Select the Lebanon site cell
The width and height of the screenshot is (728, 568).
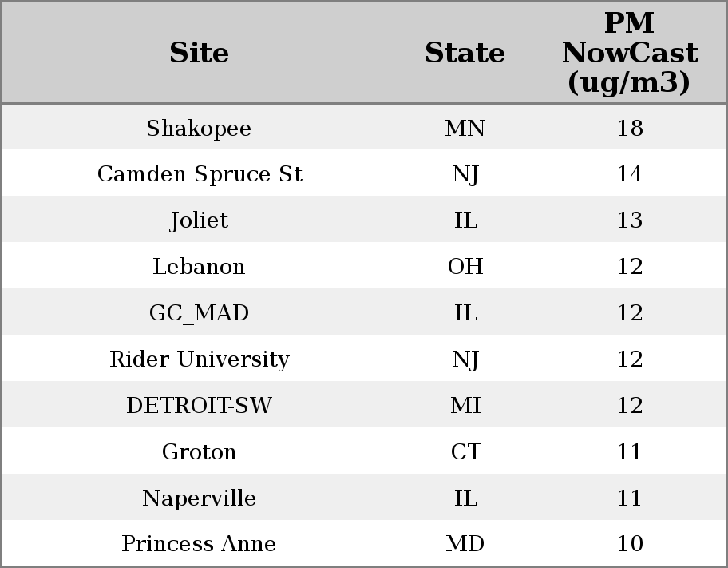[x=199, y=266]
